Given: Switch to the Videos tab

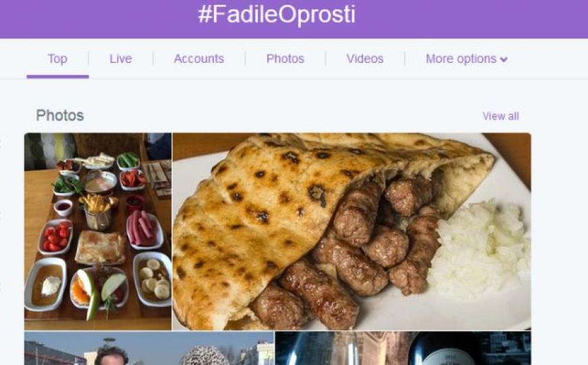Looking at the screenshot, I should (x=365, y=59).
